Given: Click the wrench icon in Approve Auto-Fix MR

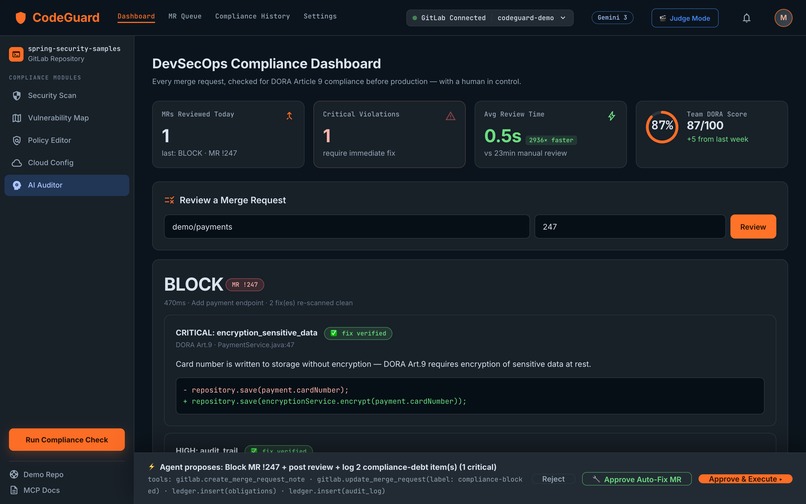Looking at the screenshot, I should coord(596,479).
